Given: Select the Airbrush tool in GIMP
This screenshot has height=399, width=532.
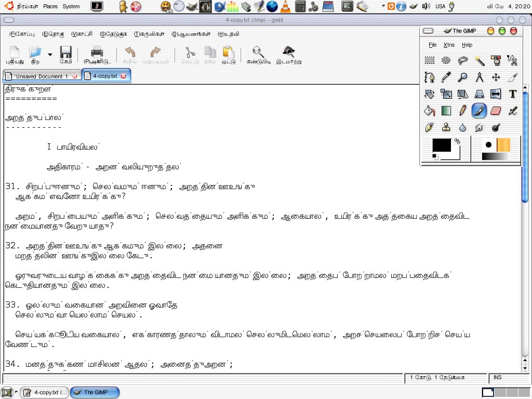Looking at the screenshot, I should point(513,111).
